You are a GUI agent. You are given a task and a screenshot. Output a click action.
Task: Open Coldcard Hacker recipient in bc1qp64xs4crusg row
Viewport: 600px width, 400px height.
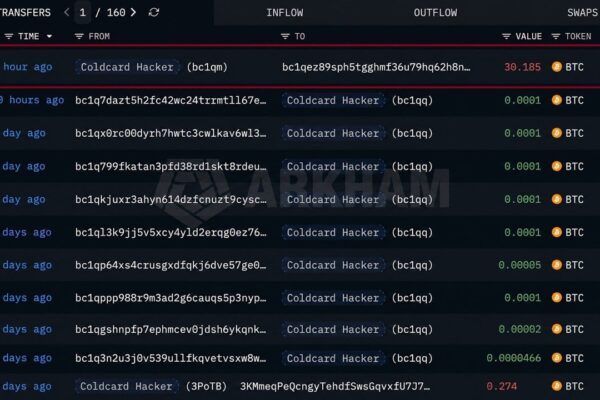tap(333, 265)
